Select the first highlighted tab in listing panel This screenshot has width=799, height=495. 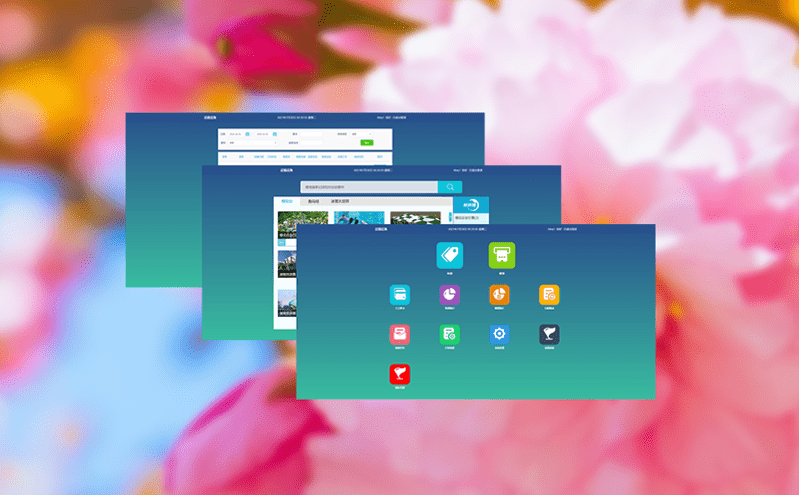point(287,202)
